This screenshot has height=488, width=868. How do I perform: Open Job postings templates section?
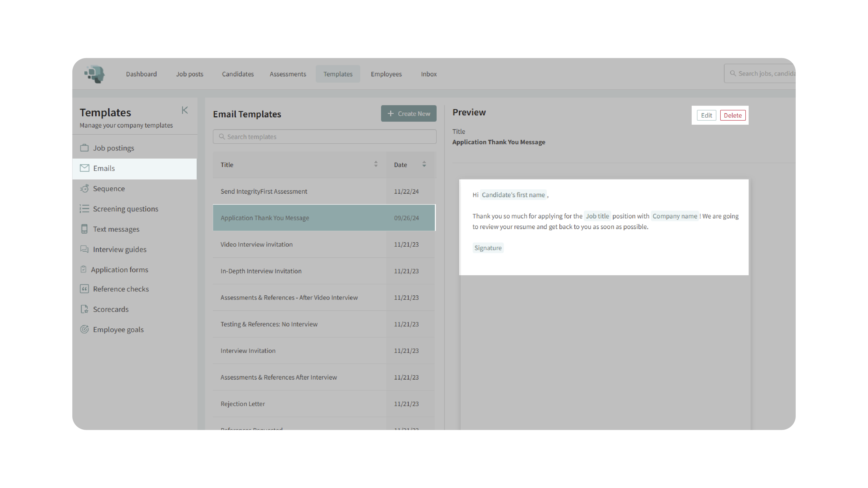point(113,148)
